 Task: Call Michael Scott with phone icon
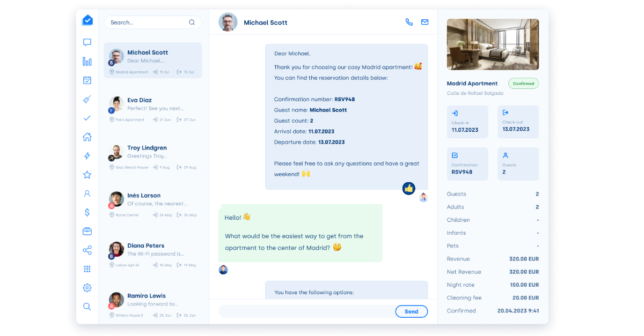409,23
